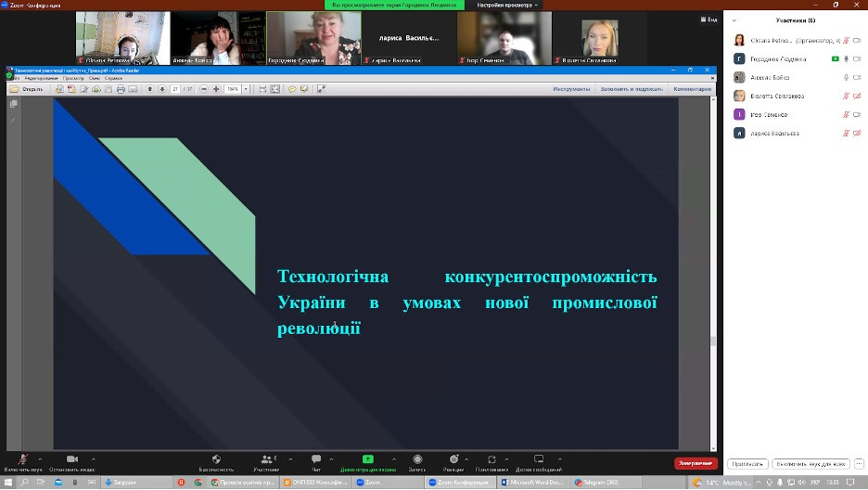This screenshot has width=868, height=490.
Task: Toggle mute for Ігор Семенов participant
Action: (x=846, y=114)
